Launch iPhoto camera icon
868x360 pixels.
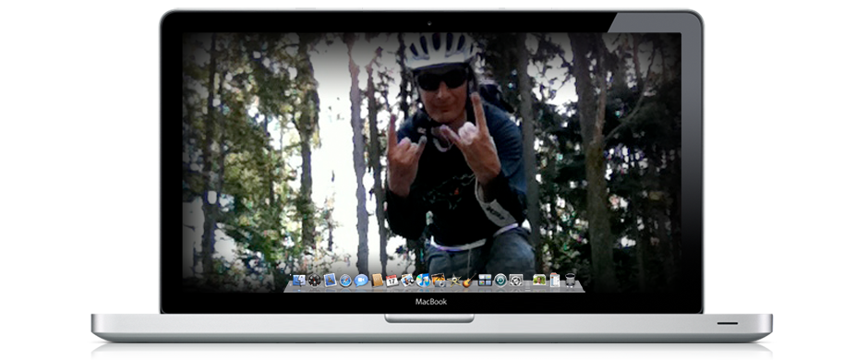tap(439, 281)
